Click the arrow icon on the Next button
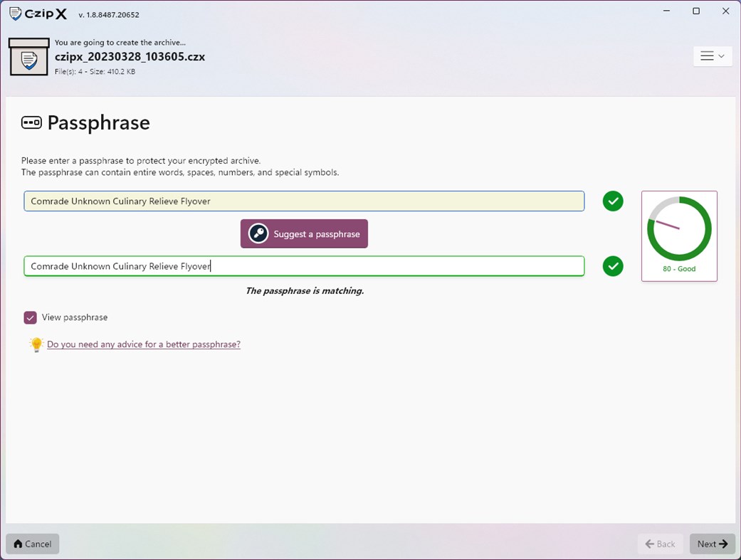741x560 pixels. (x=724, y=544)
